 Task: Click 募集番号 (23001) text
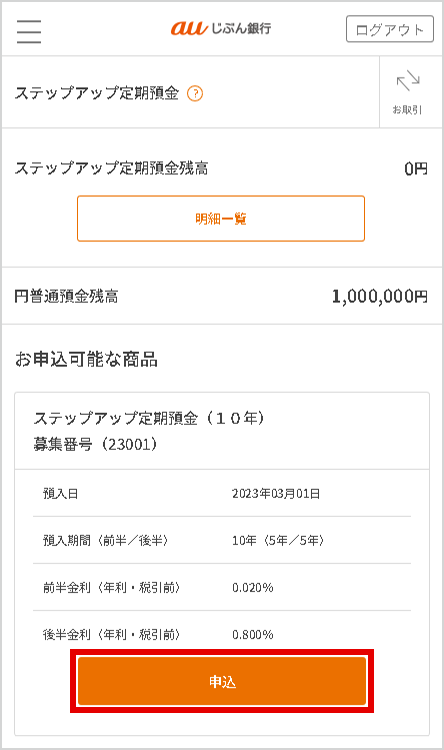95,444
